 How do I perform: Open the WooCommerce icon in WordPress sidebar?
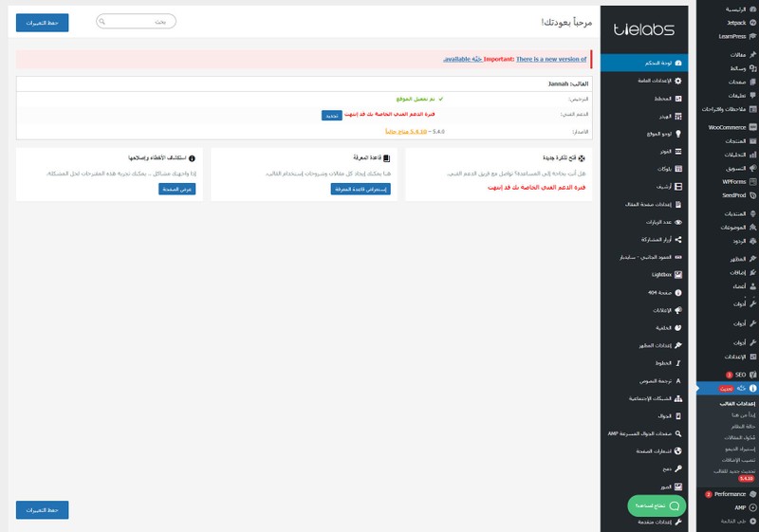(x=752, y=127)
